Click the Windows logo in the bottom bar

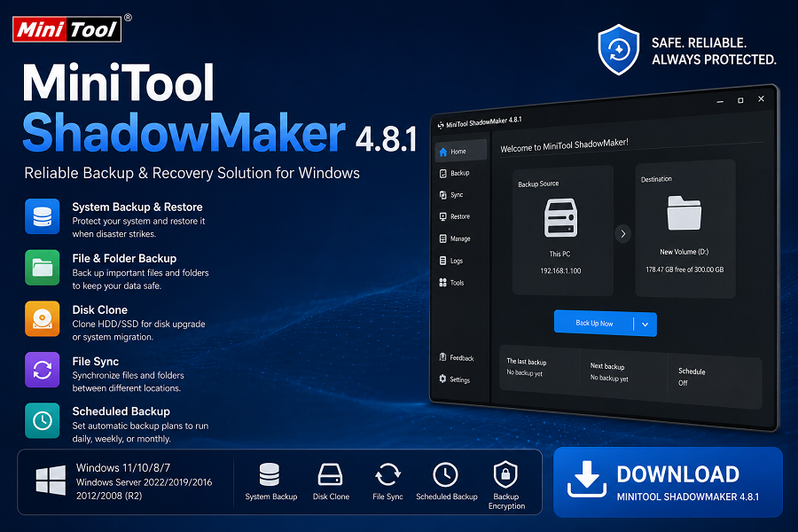[x=51, y=480]
